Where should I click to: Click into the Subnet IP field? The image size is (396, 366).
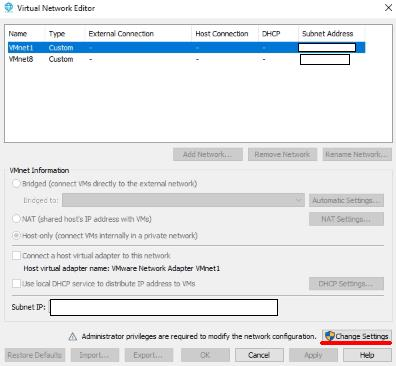click(164, 307)
